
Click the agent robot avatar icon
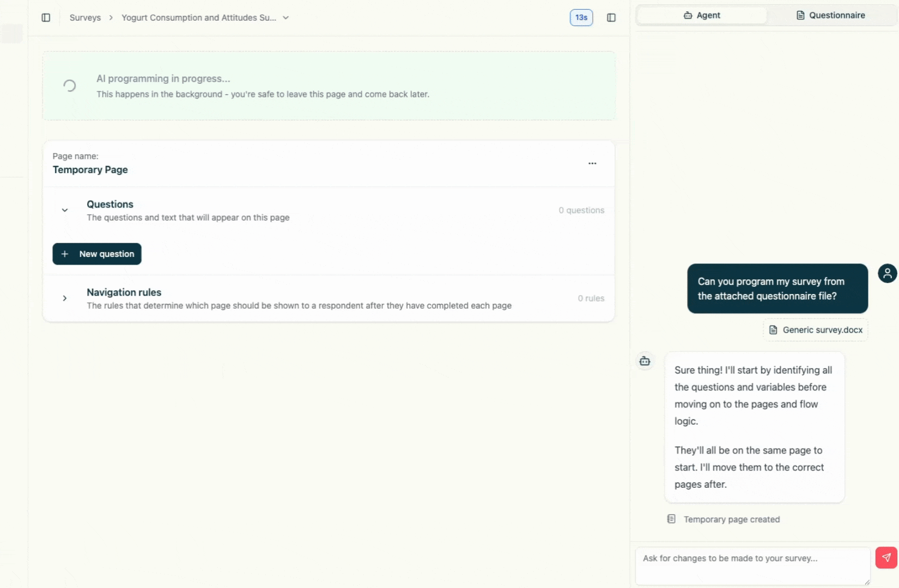[645, 361]
